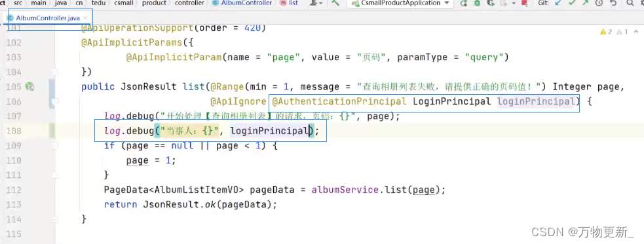Click the Run application icon

[464, 3]
